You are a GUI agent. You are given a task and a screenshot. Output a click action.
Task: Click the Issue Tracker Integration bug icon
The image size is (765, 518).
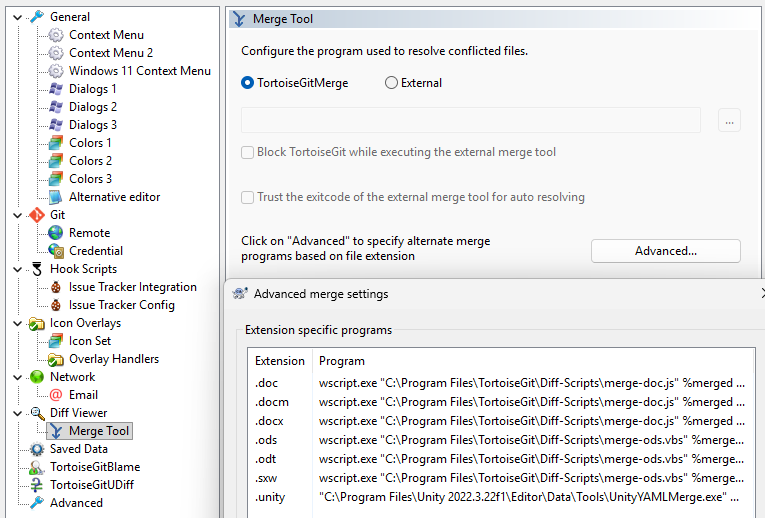[56, 287]
